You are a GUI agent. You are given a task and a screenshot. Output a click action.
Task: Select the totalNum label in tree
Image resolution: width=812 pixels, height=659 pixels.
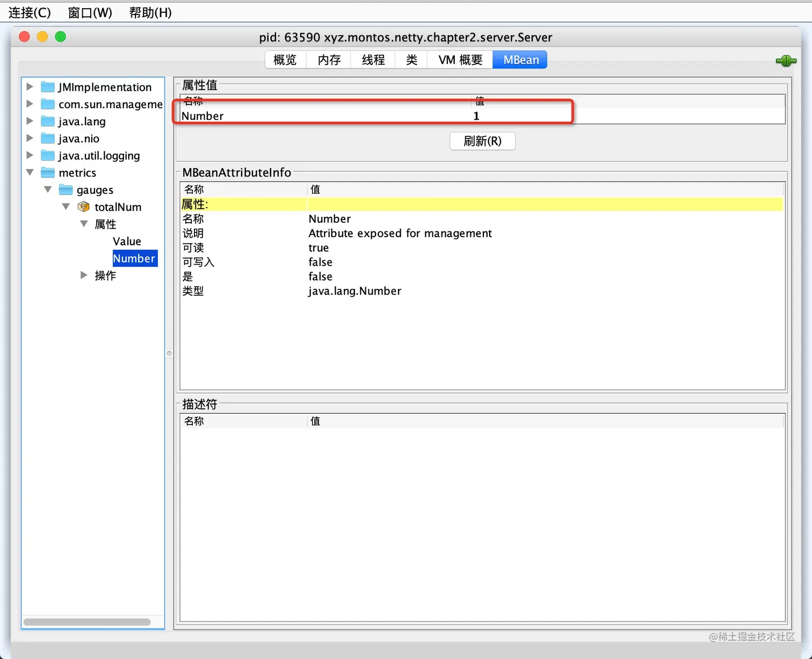[x=118, y=207]
